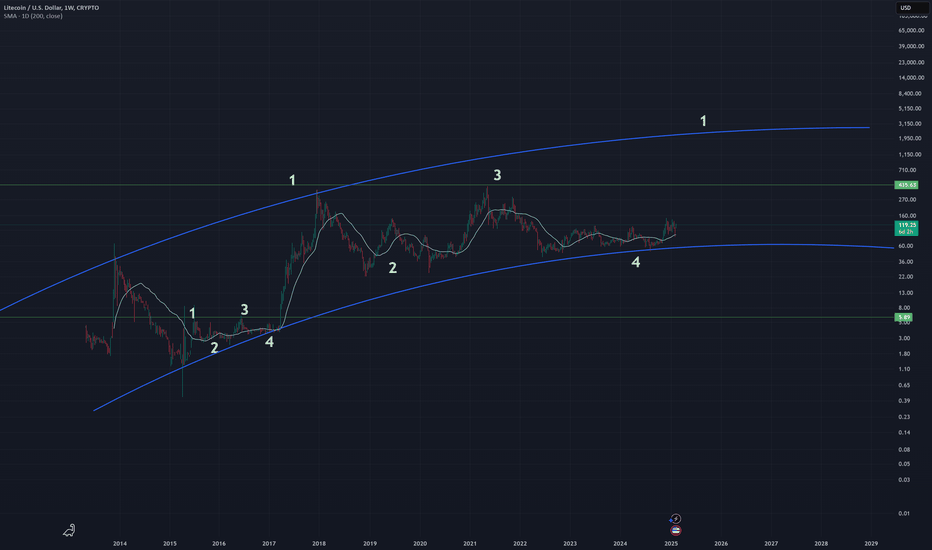Click the 2016 label on time axis
Screen dimensions: 932x550
(x=219, y=543)
